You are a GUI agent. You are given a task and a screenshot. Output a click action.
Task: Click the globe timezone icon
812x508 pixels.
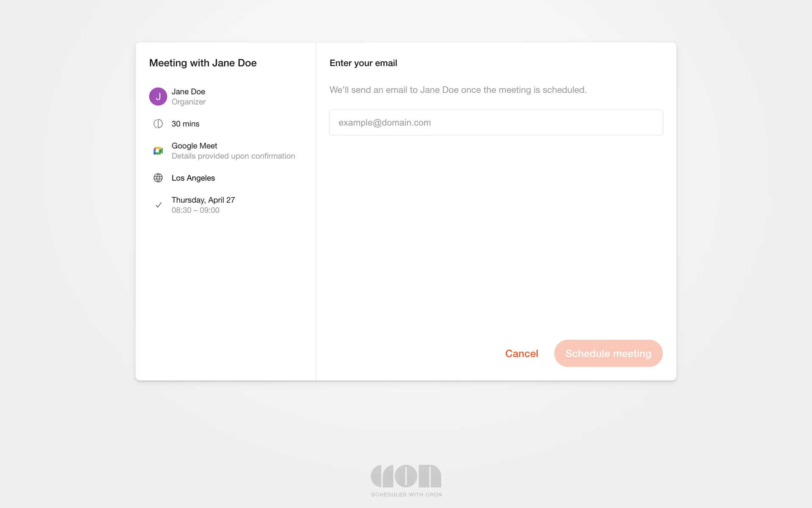158,178
